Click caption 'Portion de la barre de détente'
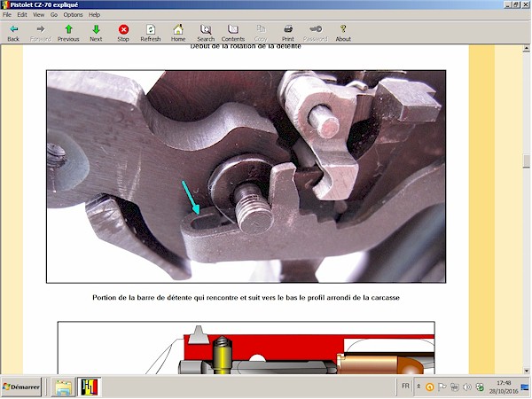This screenshot has width=532, height=399. [x=246, y=298]
